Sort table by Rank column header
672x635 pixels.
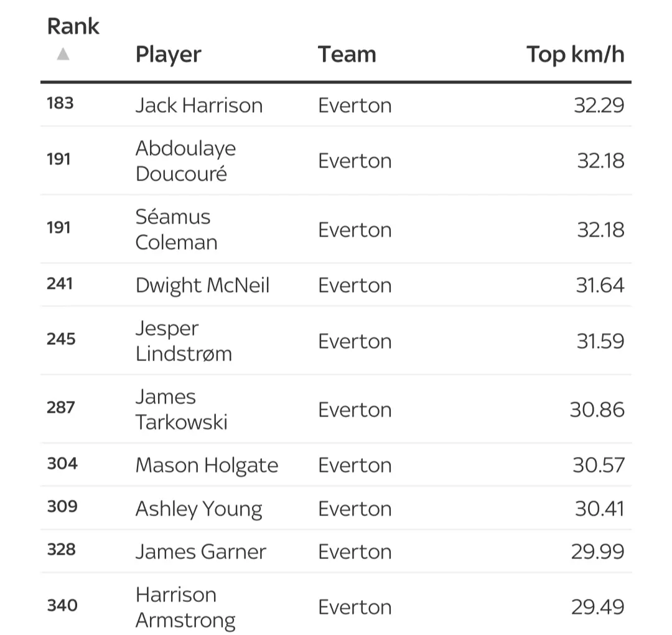coord(73,27)
